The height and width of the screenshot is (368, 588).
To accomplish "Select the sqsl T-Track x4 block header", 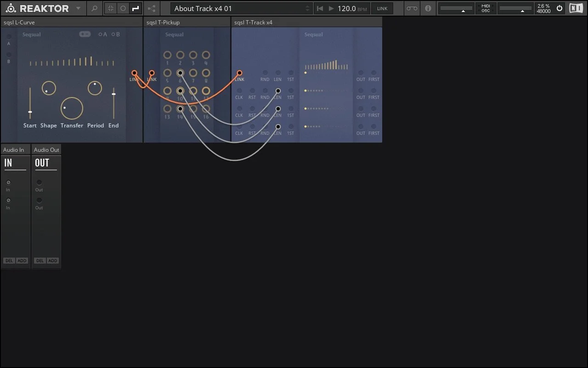I will [x=307, y=22].
